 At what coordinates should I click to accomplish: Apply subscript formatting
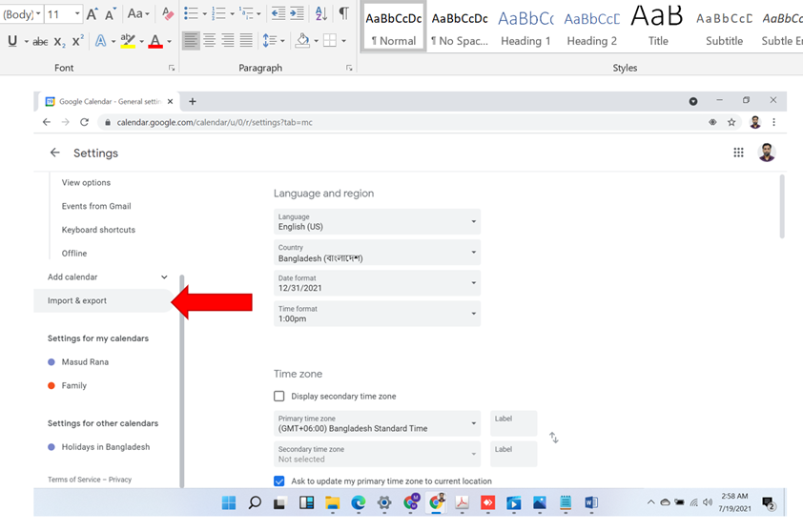click(59, 42)
